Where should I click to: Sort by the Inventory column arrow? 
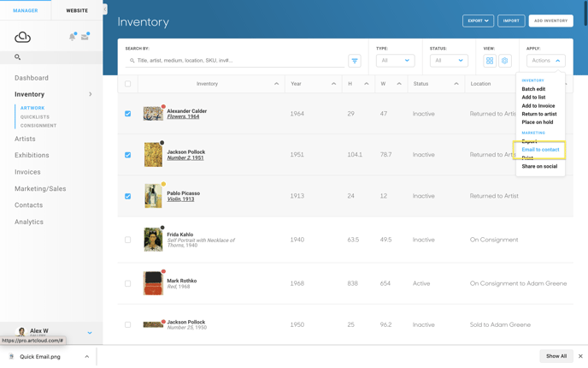[276, 84]
